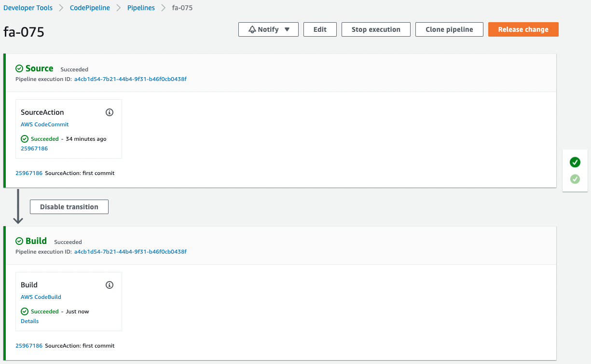Viewport: 591px width, 364px height.
Task: Click the SourceAction succeeded status icon
Action: coord(25,139)
